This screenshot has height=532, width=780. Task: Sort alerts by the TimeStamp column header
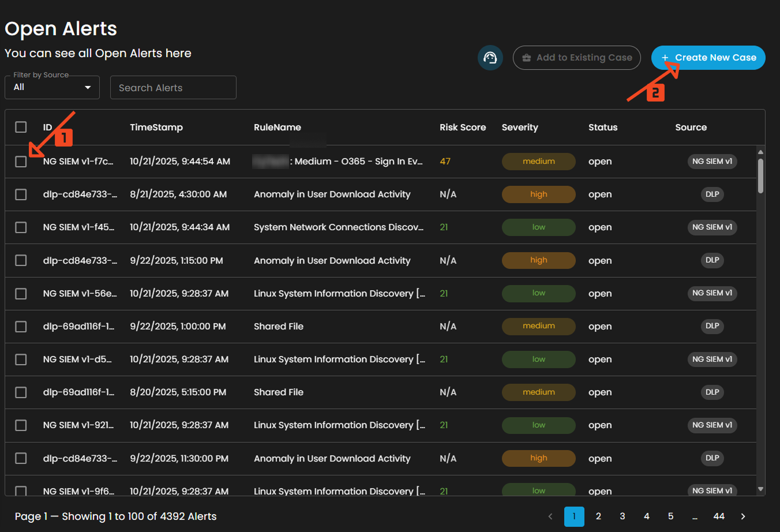(156, 128)
